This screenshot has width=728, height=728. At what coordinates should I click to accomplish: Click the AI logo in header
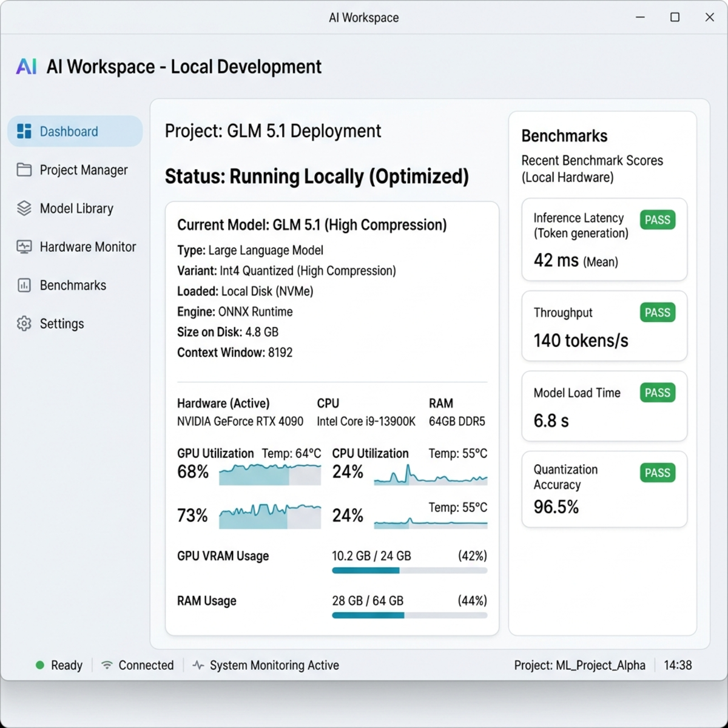pyautogui.click(x=27, y=66)
